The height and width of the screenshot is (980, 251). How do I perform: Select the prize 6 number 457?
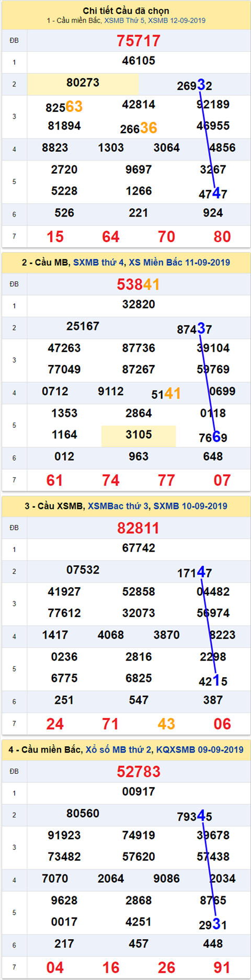[139, 944]
